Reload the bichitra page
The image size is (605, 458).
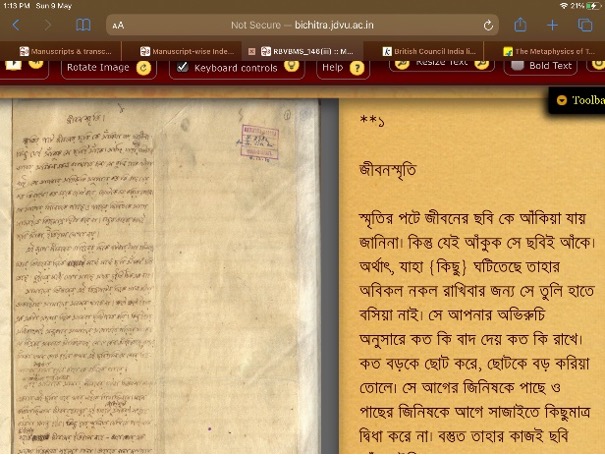[x=488, y=25]
